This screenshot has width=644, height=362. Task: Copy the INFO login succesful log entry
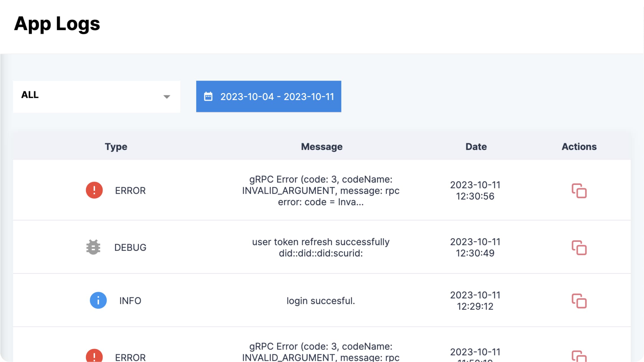coord(579,301)
